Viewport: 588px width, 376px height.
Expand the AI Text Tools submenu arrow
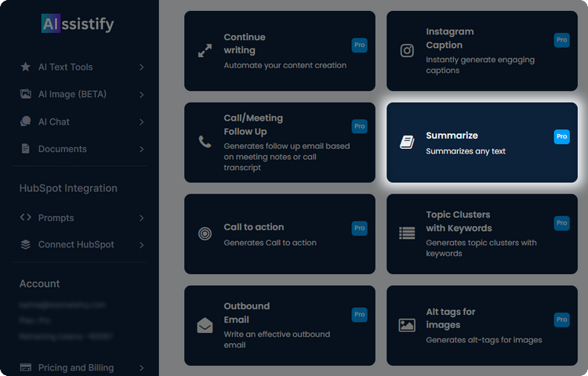pos(141,67)
